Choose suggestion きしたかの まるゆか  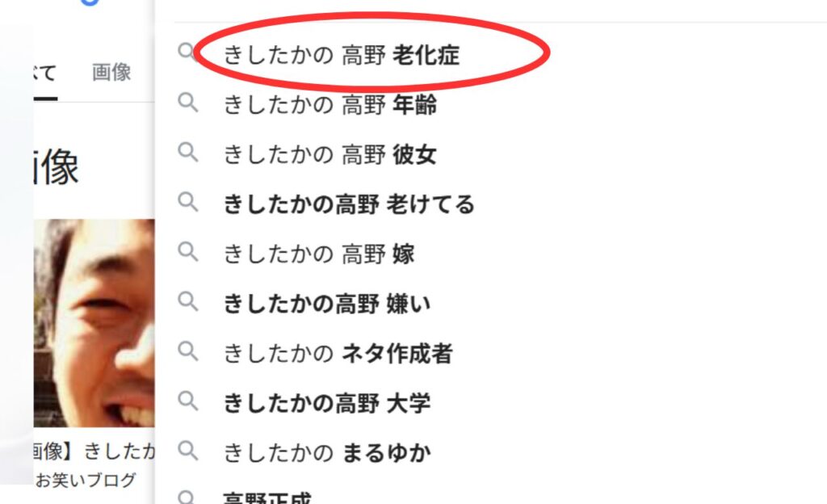pos(327,453)
